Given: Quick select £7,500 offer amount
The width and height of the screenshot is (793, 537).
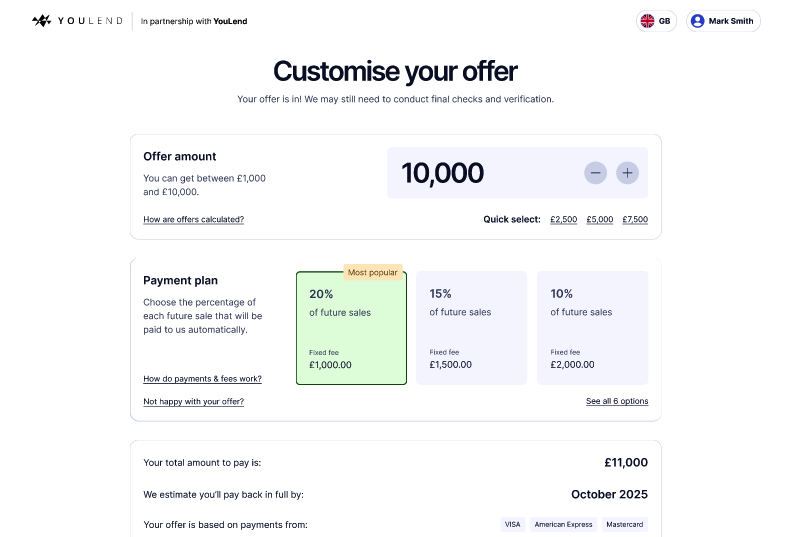Looking at the screenshot, I should pos(635,219).
